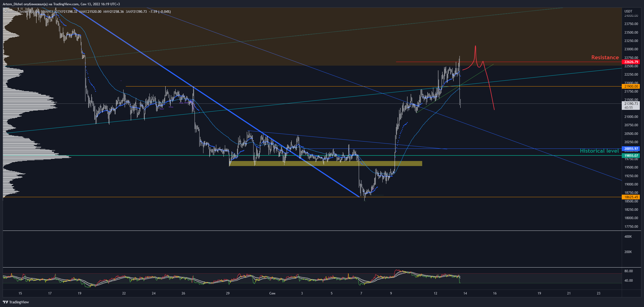This screenshot has height=307, width=644.
Task: Click the date label 7 on time axis
Action: tap(361, 293)
